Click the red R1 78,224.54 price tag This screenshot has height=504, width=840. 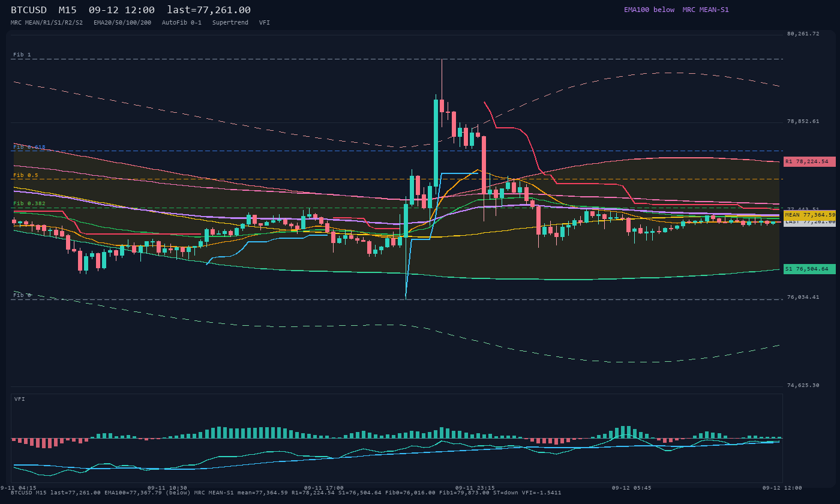(x=809, y=161)
